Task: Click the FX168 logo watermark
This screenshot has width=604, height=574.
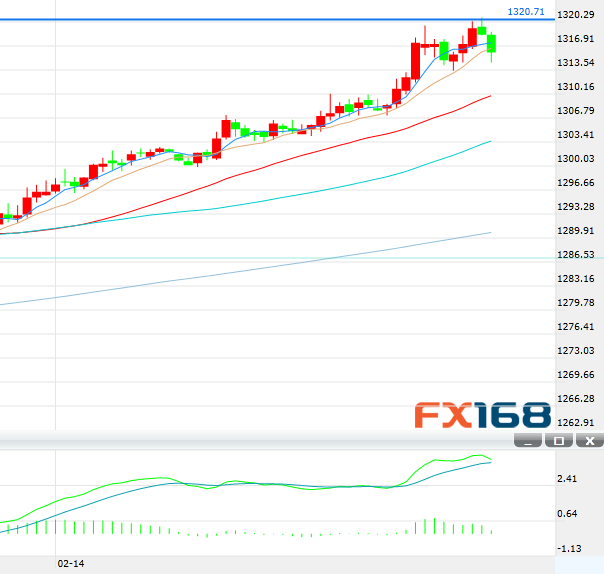Action: coord(483,415)
